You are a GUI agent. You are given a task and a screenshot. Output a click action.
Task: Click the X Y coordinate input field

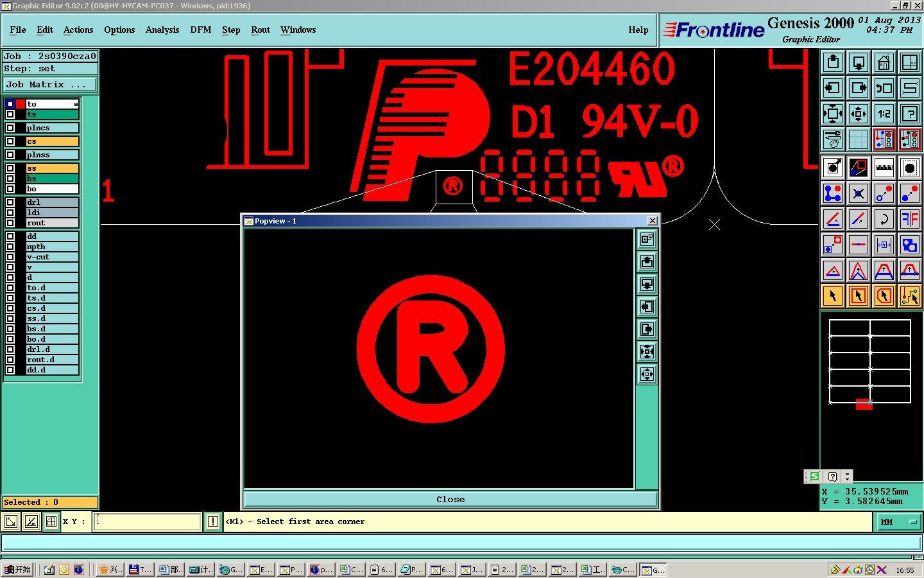[148, 521]
